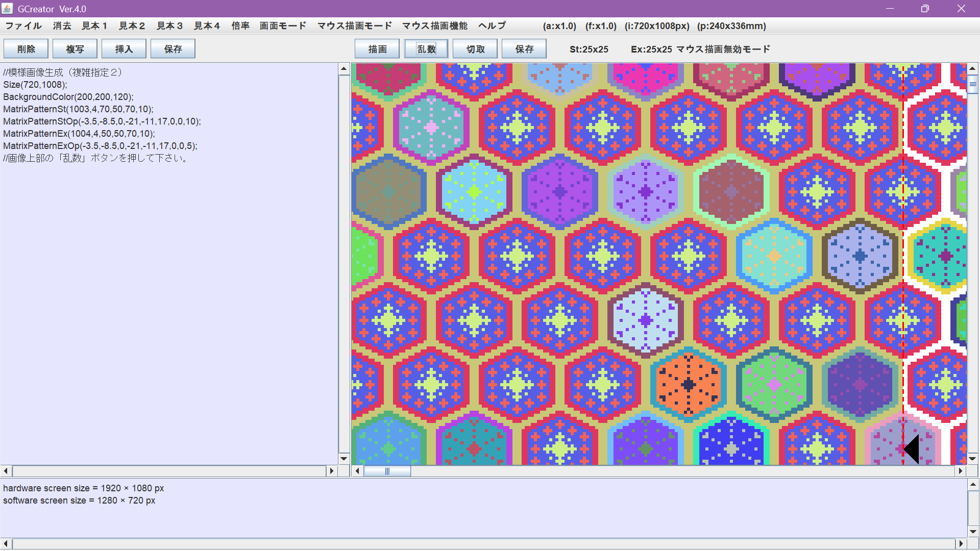Click the BackgroundColor(200,200,120); line

(x=68, y=97)
